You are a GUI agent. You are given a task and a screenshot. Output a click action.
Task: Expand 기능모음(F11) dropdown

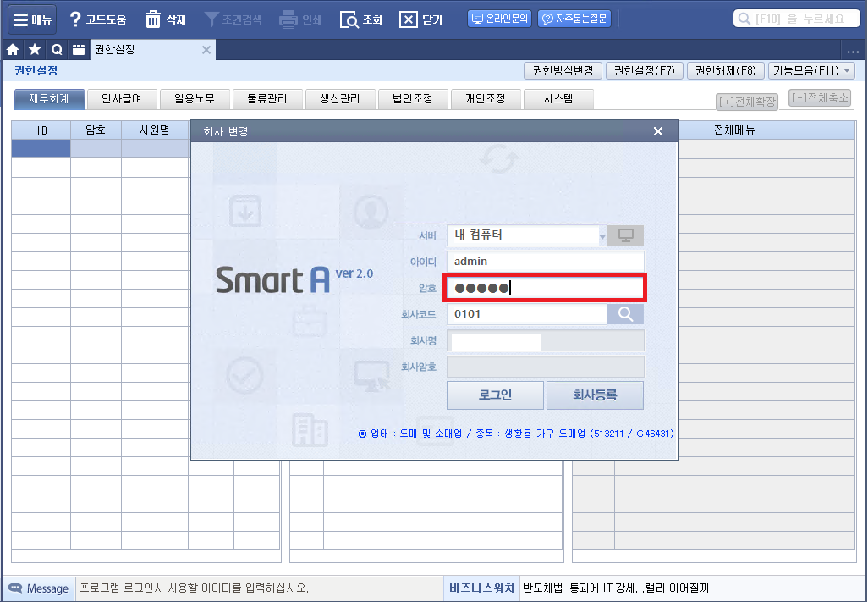click(811, 70)
